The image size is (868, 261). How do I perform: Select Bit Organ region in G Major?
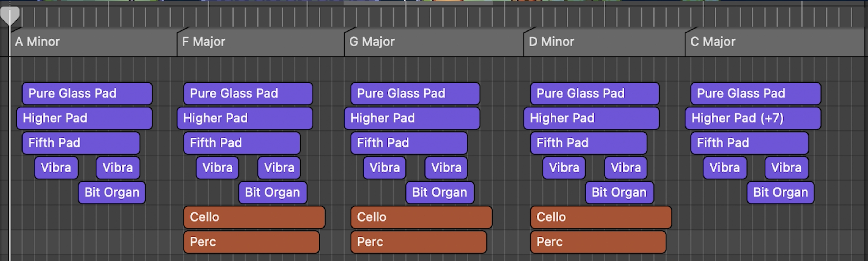[x=440, y=192]
